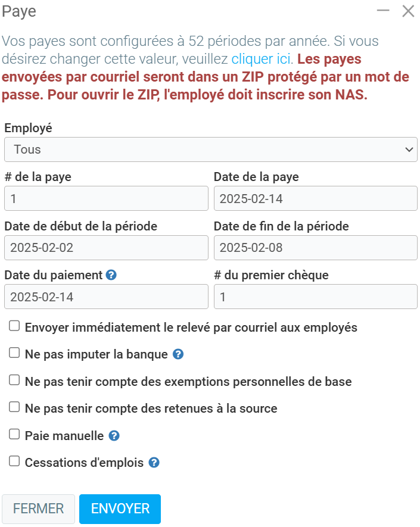Check Ne pas imputer la banque
The height and width of the screenshot is (527, 420).
(x=15, y=354)
